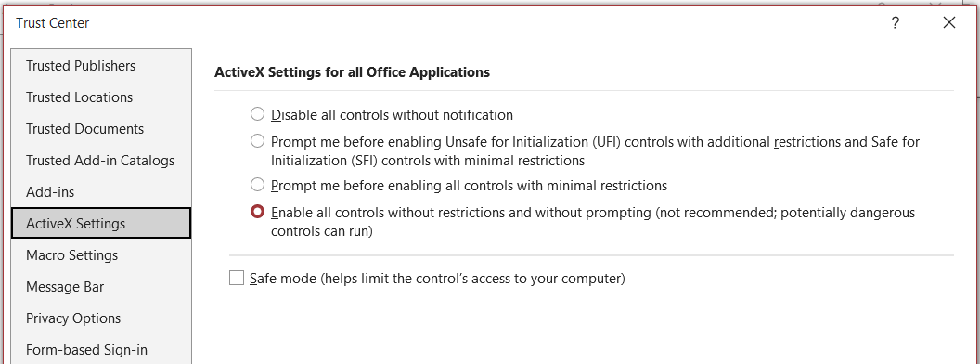The image size is (980, 364).
Task: Select Enable all controls without restrictions
Action: click(x=257, y=212)
